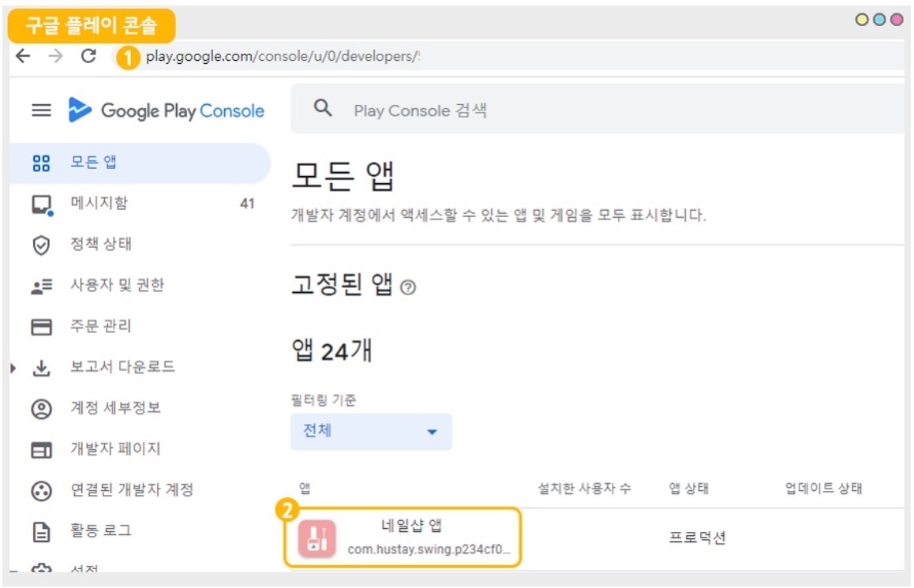914x588 pixels.
Task: Open 정책 상태 in the sidebar
Action: pyautogui.click(x=101, y=244)
